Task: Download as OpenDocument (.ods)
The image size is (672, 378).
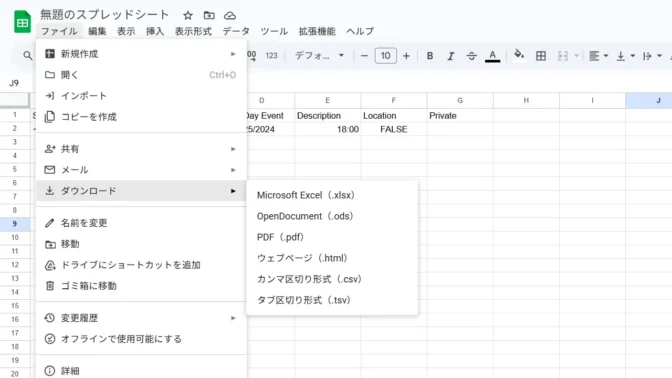Action: (x=332, y=216)
